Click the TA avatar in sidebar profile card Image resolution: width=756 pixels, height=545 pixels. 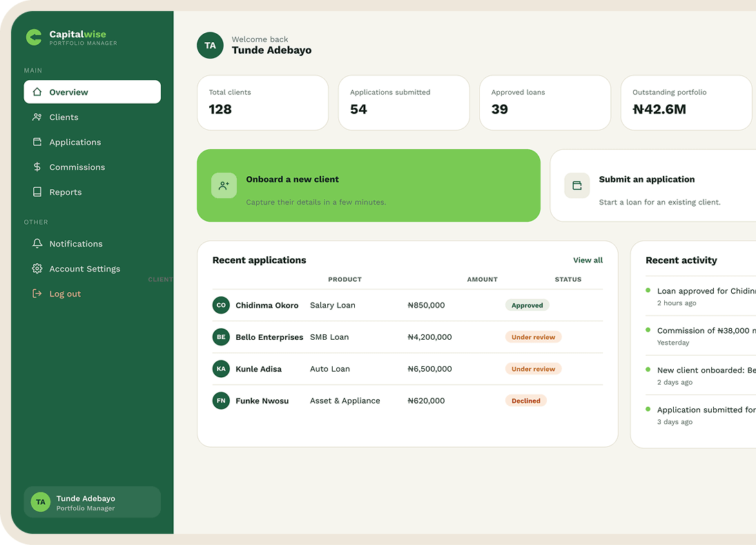click(41, 502)
